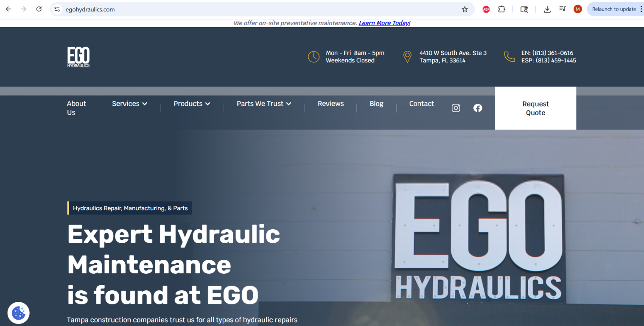Click the Weekends Closed text
The image size is (644, 326).
350,60
